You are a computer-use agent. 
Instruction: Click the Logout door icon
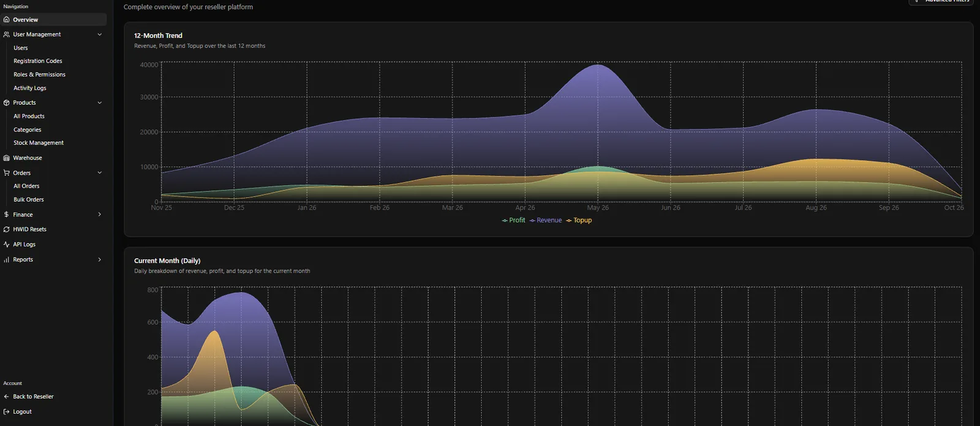point(7,412)
